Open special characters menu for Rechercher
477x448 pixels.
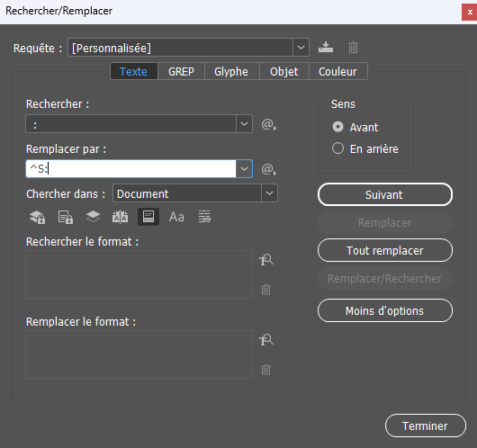[x=268, y=124]
